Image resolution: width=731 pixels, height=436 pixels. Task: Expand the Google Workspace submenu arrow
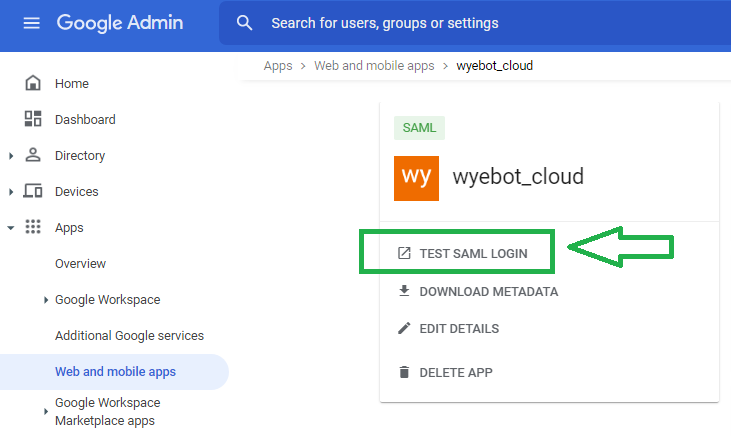(x=46, y=300)
